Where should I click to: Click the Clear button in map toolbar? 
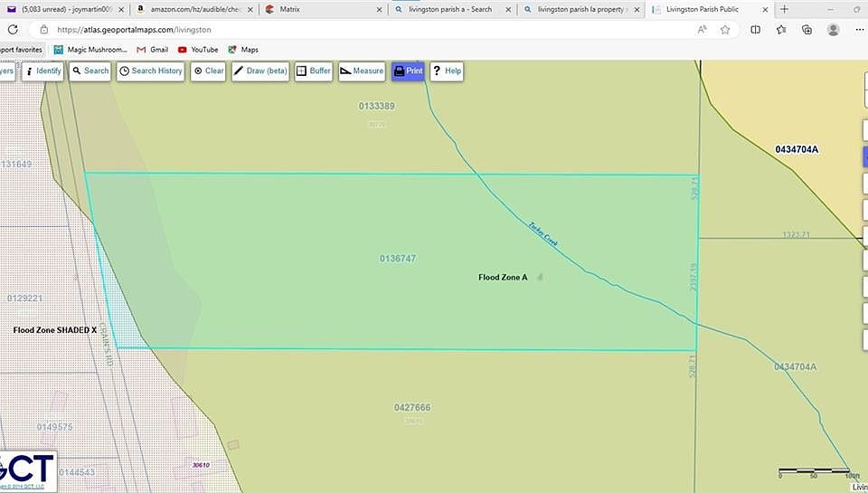(x=208, y=71)
